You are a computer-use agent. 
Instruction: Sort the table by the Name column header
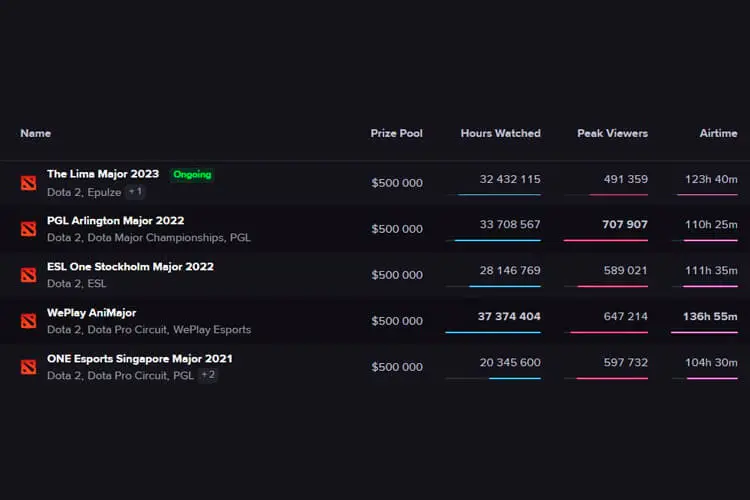[35, 133]
